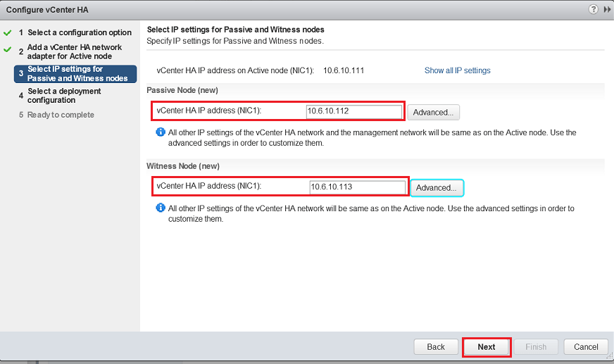Go Back to the previous wizard step

[436, 347]
